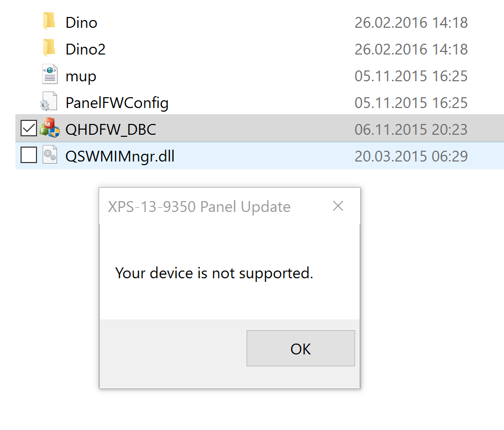The height and width of the screenshot is (430, 504).
Task: Click the 'Your device is not supported' message
Action: 214,273
